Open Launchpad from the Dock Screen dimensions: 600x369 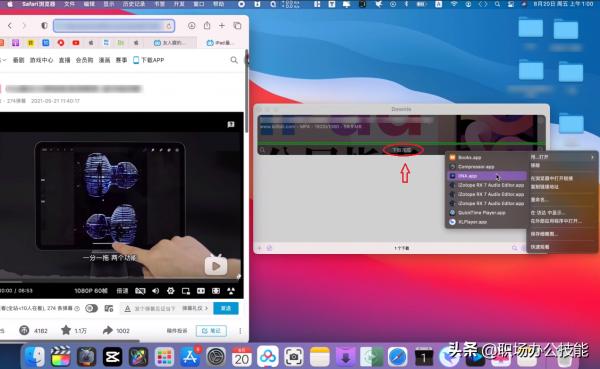pos(164,358)
